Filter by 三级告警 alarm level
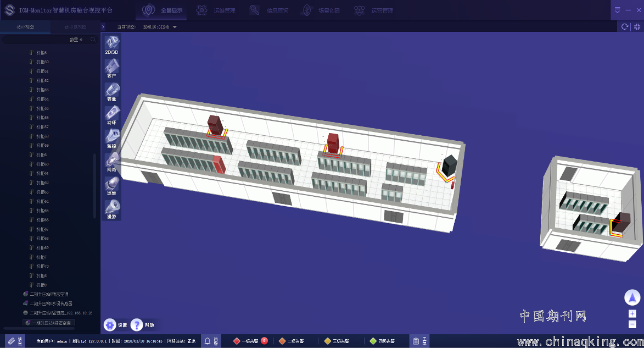This screenshot has height=348, width=644. click(337, 341)
